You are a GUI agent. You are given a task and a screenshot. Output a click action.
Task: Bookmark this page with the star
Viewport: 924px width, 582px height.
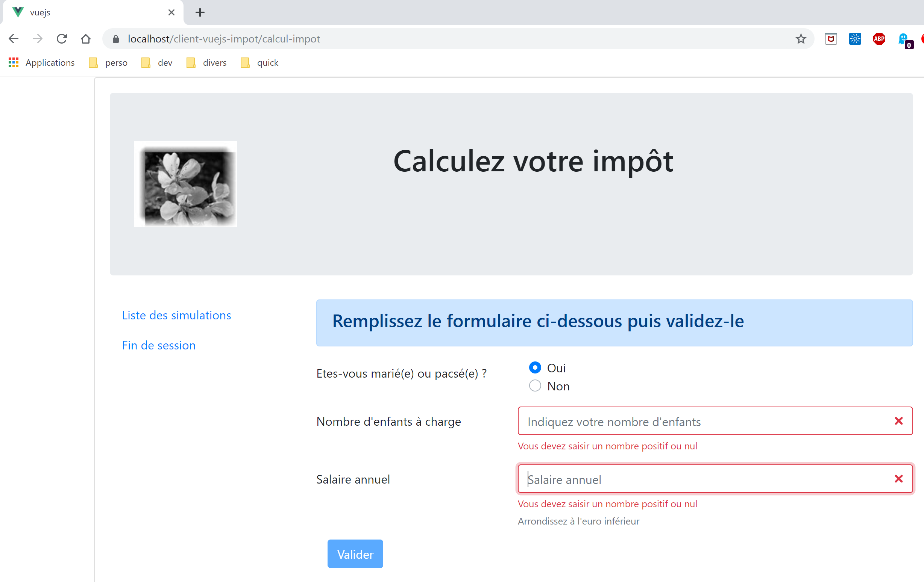800,39
